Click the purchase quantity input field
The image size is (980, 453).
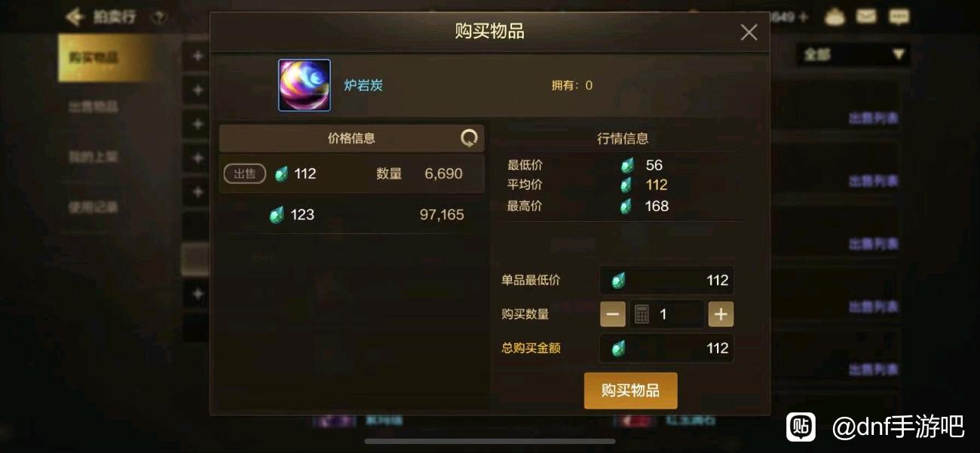click(666, 314)
